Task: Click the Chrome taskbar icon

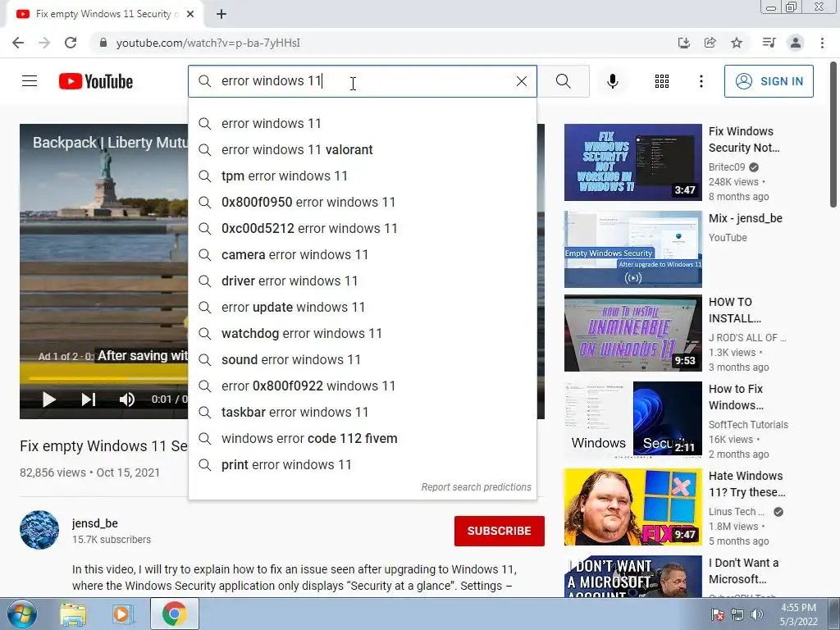Action: click(174, 614)
